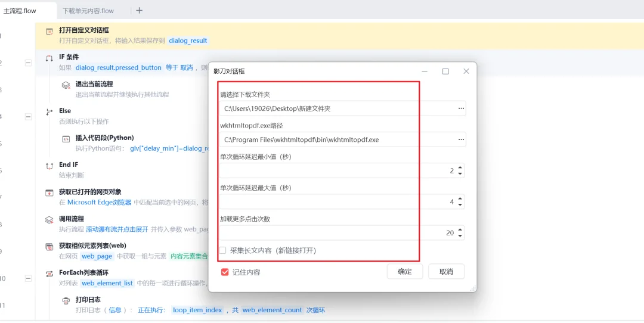The image size is (644, 323).
Task: Select the 调用流程 step title
Action: [72, 219]
